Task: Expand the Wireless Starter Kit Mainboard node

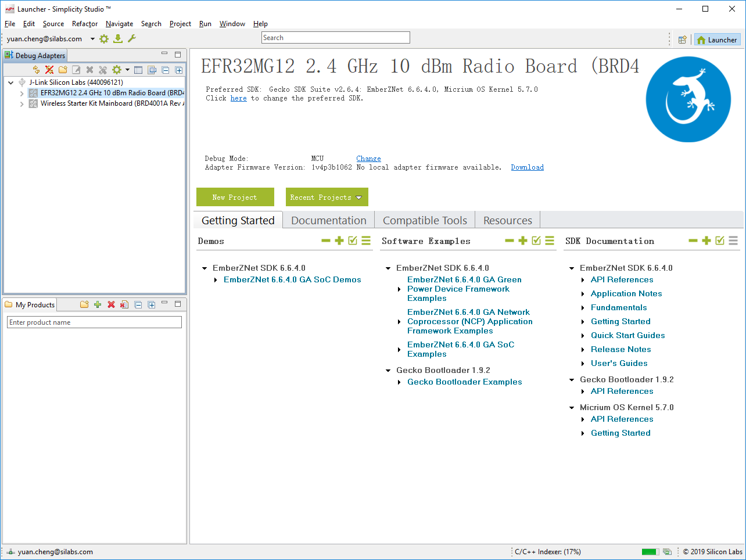Action: click(21, 103)
